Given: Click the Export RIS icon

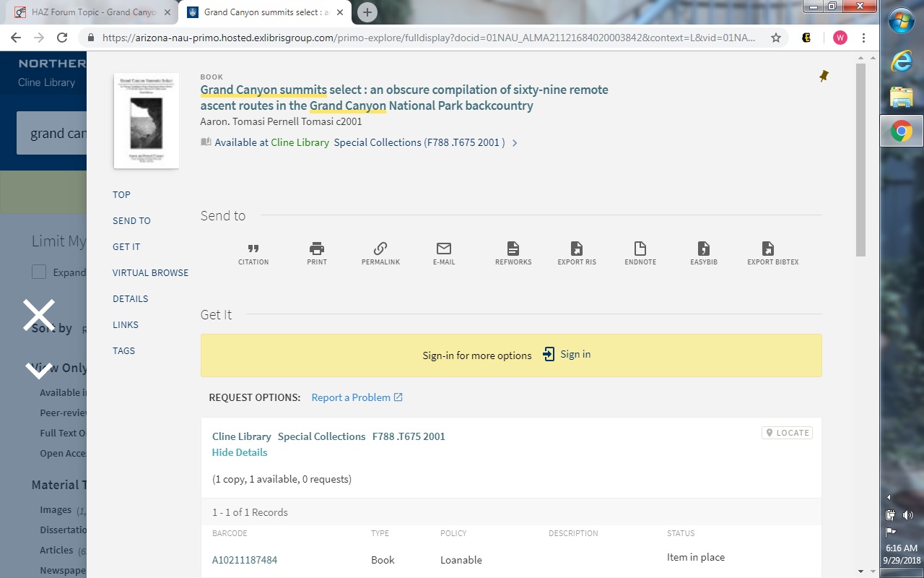Looking at the screenshot, I should click(577, 249).
